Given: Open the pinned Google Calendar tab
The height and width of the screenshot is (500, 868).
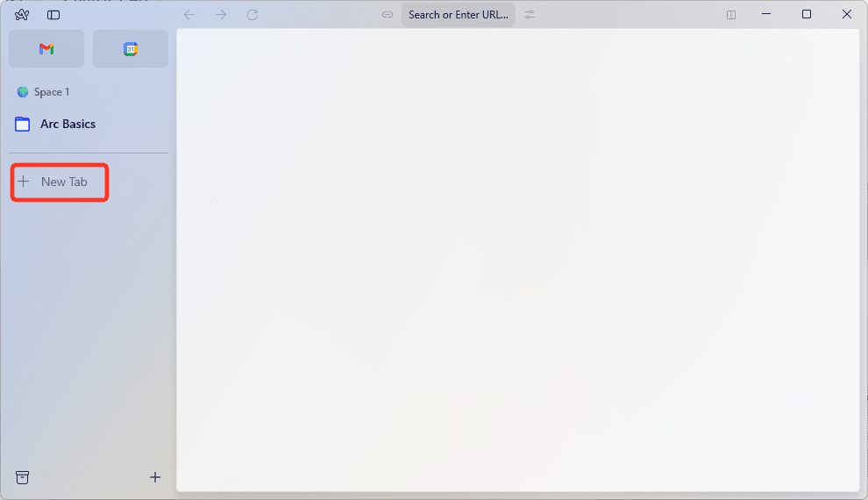Looking at the screenshot, I should click(x=131, y=49).
